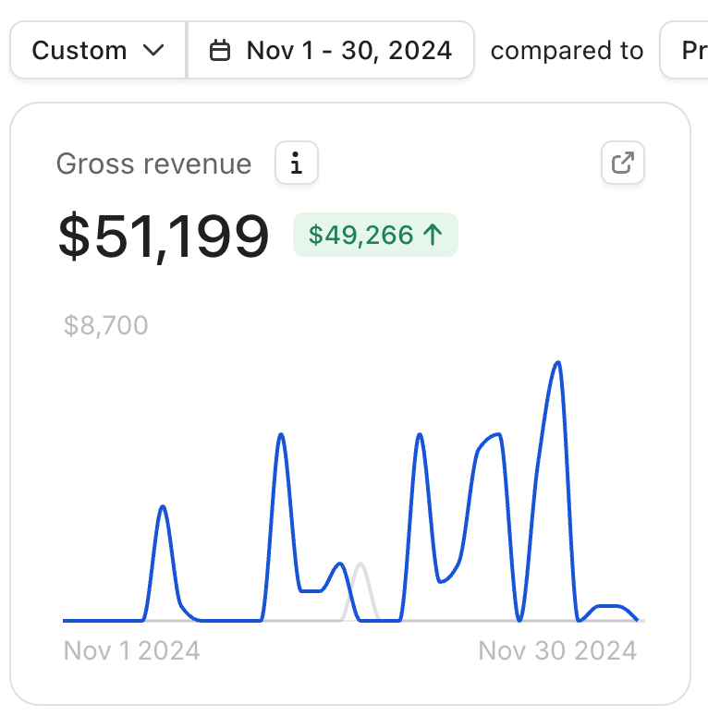Click the $51,199 gross revenue total
Screen dimensions: 708x728
[164, 236]
